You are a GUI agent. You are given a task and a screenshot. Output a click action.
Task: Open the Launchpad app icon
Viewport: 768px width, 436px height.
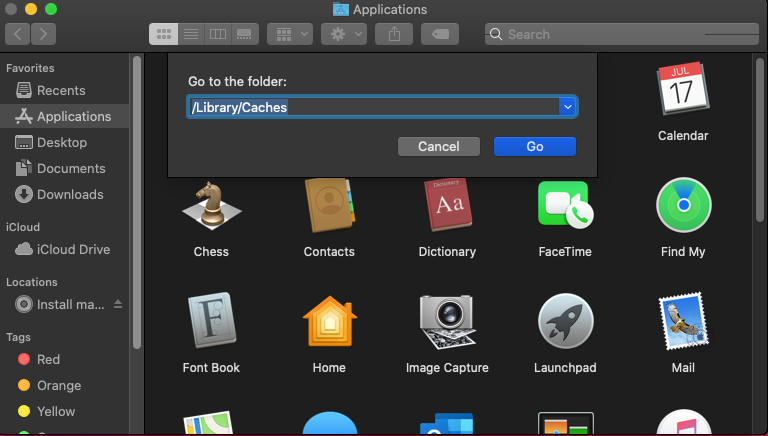coord(565,321)
